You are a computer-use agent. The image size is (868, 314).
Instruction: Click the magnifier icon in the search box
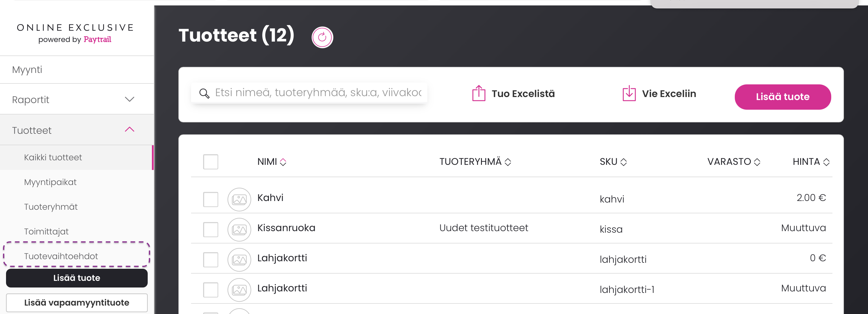204,93
